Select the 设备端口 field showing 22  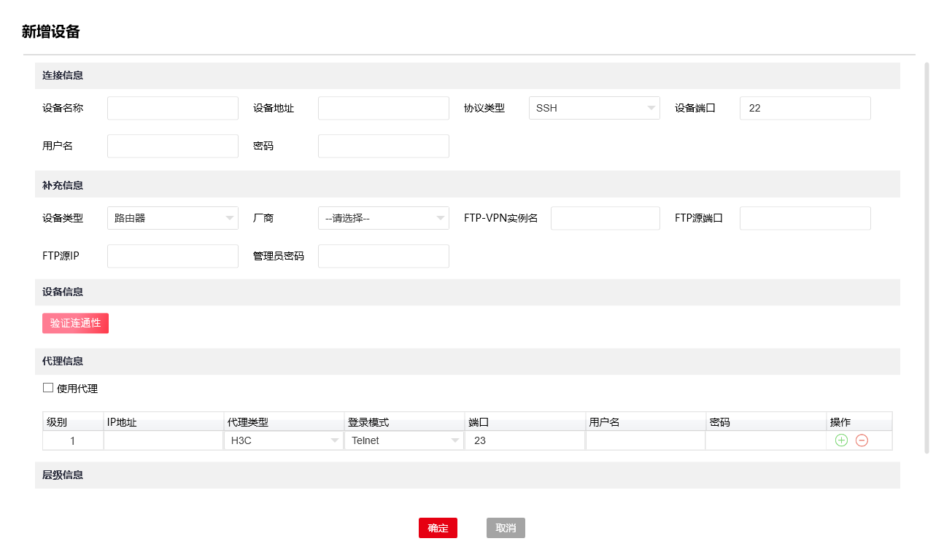point(805,108)
